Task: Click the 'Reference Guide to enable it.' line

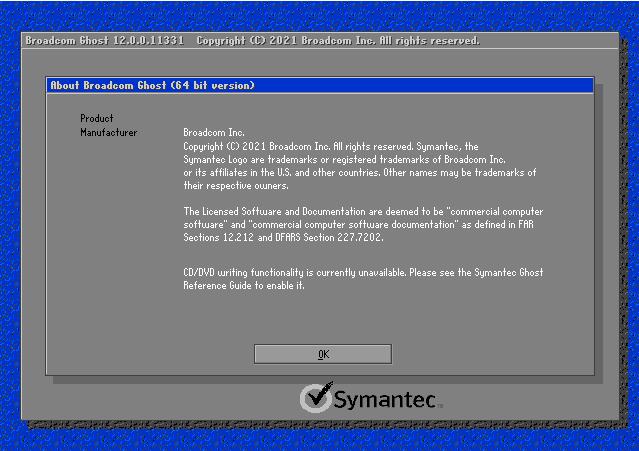Action: [x=244, y=285]
